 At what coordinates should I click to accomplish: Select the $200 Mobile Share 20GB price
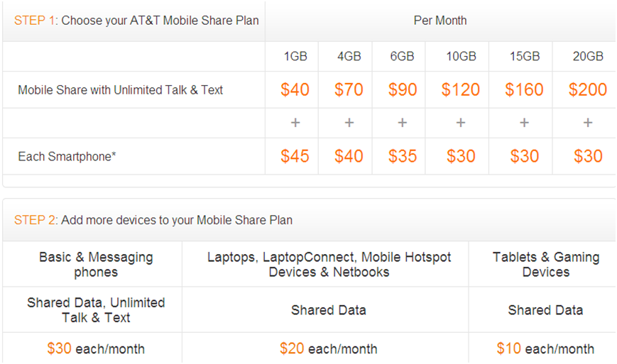[x=588, y=90]
